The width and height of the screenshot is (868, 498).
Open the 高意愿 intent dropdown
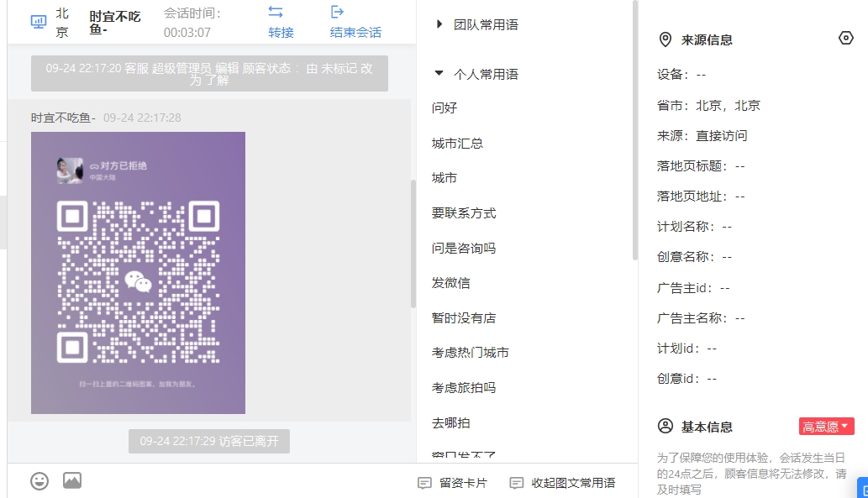[x=827, y=427]
